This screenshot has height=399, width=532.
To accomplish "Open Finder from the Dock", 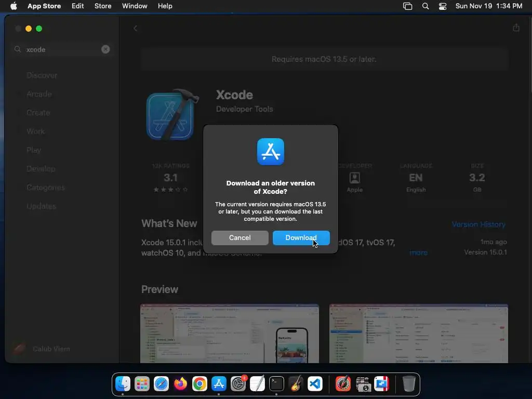I will click(x=123, y=384).
